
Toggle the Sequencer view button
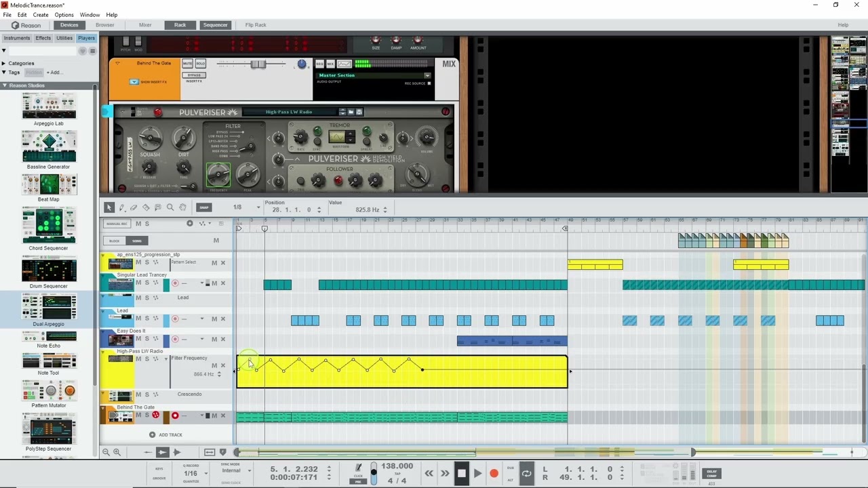(x=215, y=25)
